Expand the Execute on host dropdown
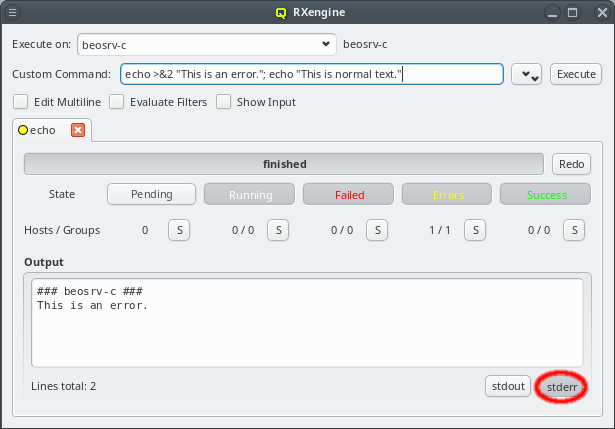Image resolution: width=615 pixels, height=429 pixels. (x=326, y=45)
